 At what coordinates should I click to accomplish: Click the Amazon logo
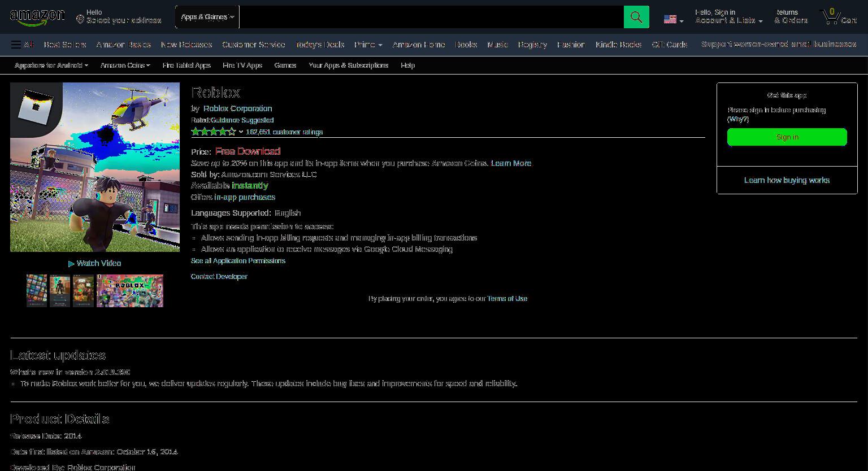click(37, 18)
